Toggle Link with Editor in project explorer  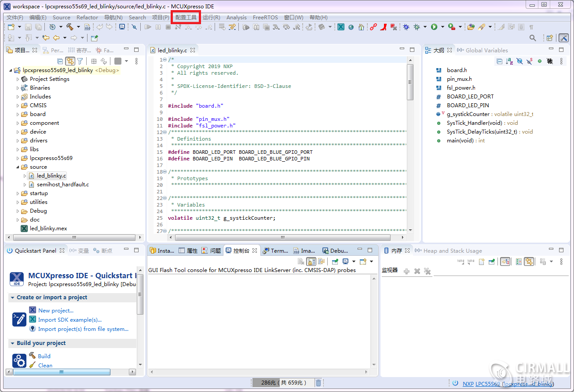tap(70, 62)
